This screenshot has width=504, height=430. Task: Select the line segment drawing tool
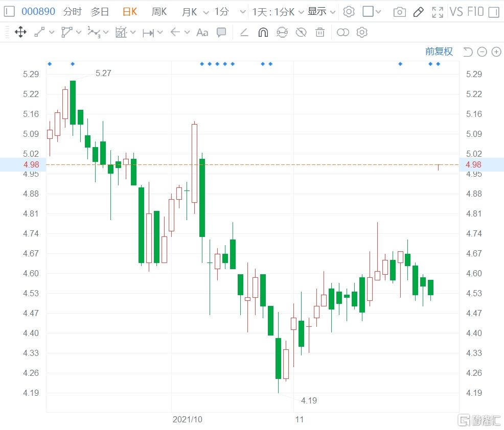point(39,32)
